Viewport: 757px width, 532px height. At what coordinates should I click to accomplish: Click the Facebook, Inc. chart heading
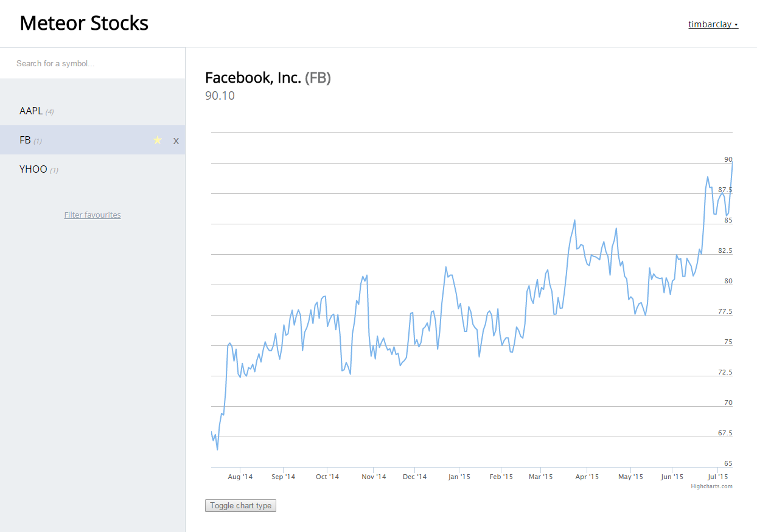pos(253,77)
